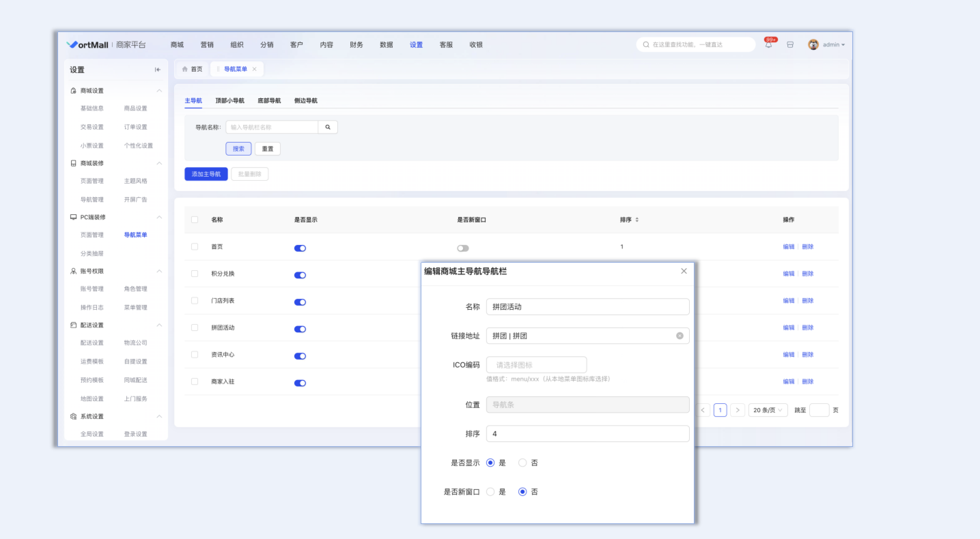
Task: Click the 请选择图标 ICO code field
Action: [536, 365]
